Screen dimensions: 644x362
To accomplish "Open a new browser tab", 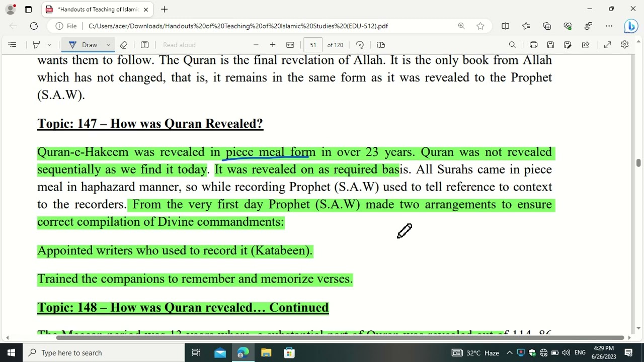I will pos(164,9).
